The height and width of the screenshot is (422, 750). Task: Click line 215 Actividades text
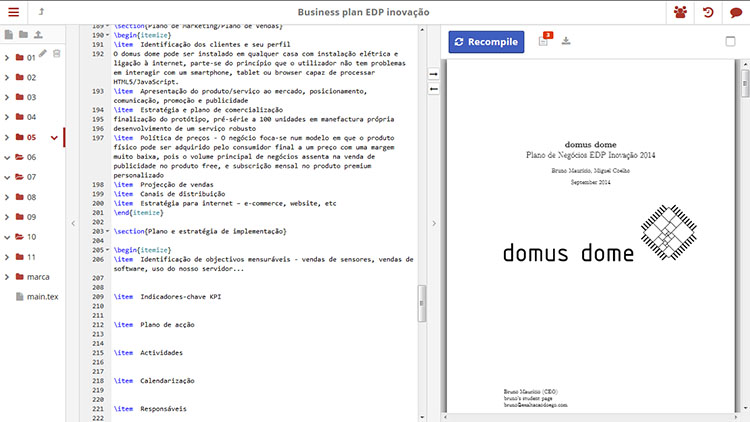point(161,353)
